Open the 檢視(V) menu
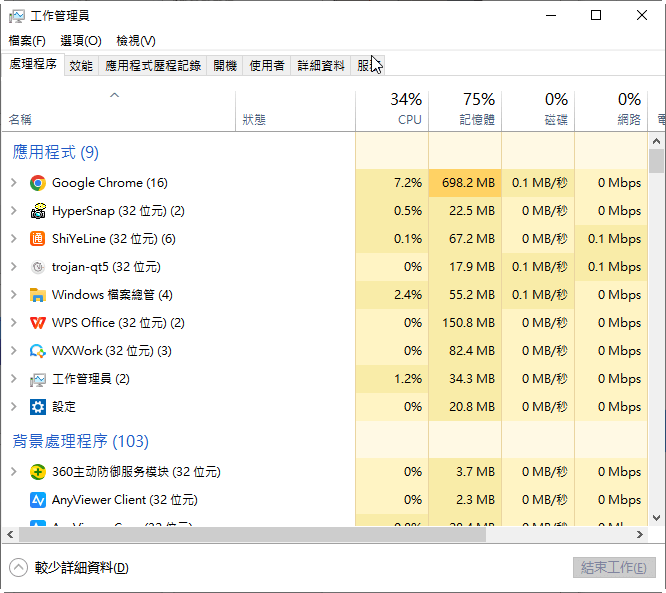Image resolution: width=666 pixels, height=593 pixels. (x=136, y=41)
